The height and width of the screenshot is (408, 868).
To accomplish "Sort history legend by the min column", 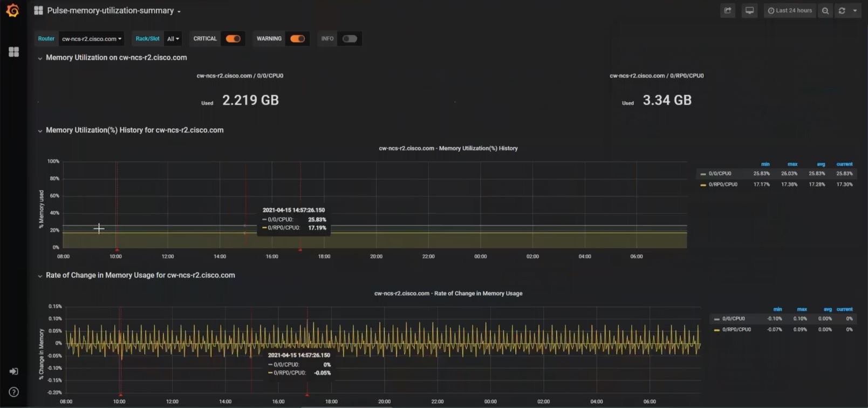I will tap(765, 164).
